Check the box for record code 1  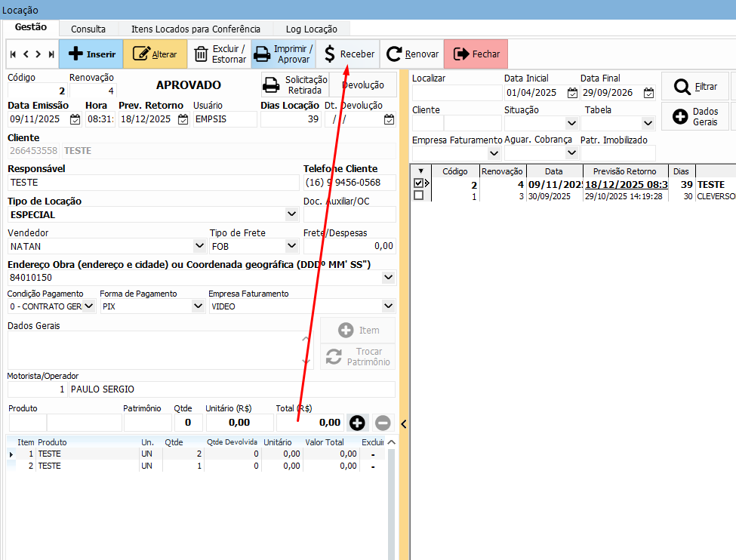point(419,195)
